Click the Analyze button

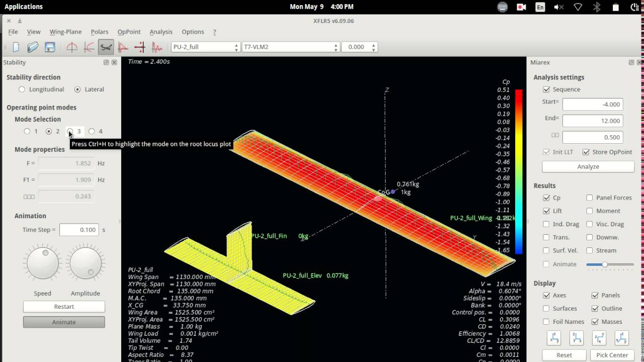coord(588,166)
